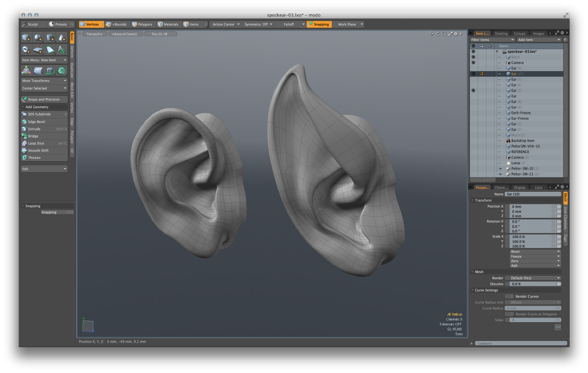Hide the Ear (7) item
Screen dimensions: 588x373
pos(473,90)
